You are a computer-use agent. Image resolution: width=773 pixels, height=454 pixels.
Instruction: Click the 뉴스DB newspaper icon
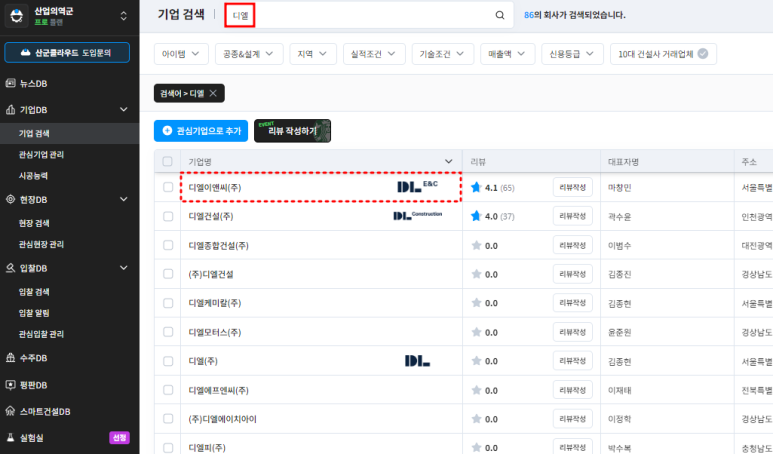tap(10, 83)
